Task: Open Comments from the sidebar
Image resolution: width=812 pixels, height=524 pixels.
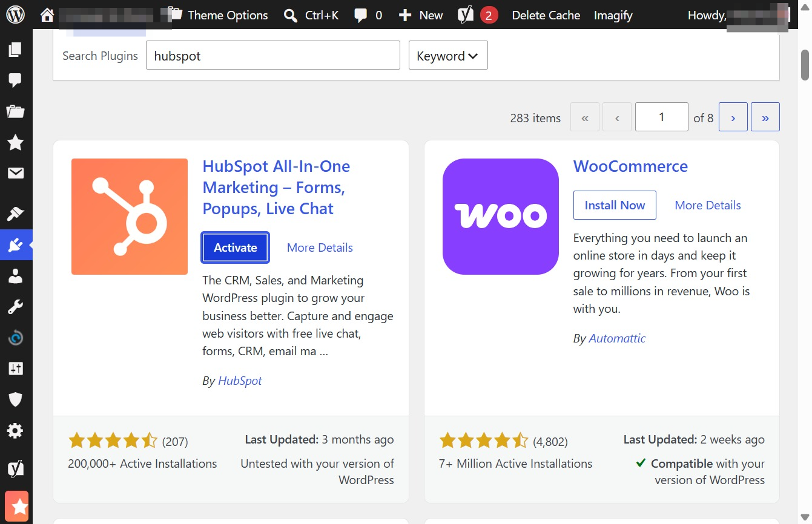Action: click(15, 80)
